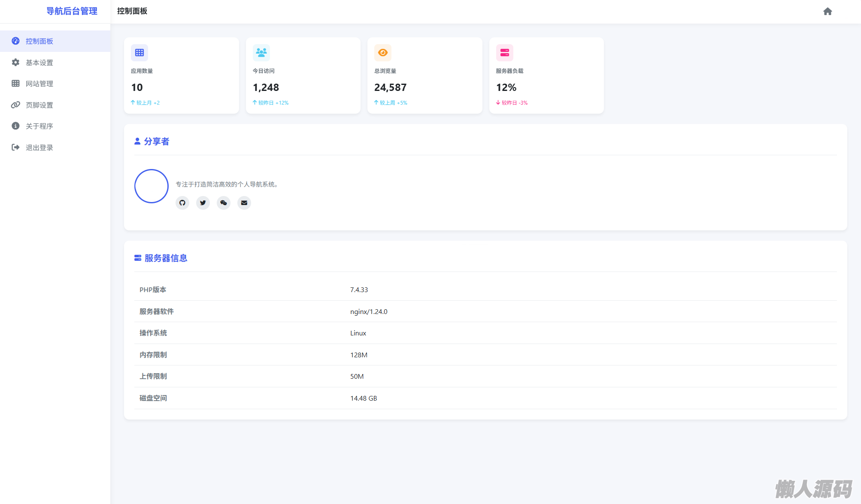Click the today's visits users icon
The height and width of the screenshot is (504, 861).
(x=261, y=53)
